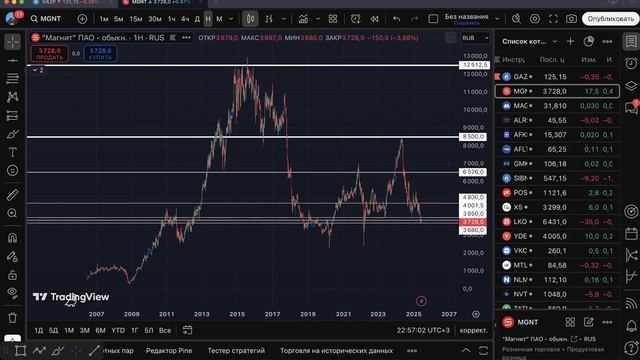Screen dimensions: 640x360
Task: Open the object tree layers panel
Action: pyautogui.click(x=631, y=86)
